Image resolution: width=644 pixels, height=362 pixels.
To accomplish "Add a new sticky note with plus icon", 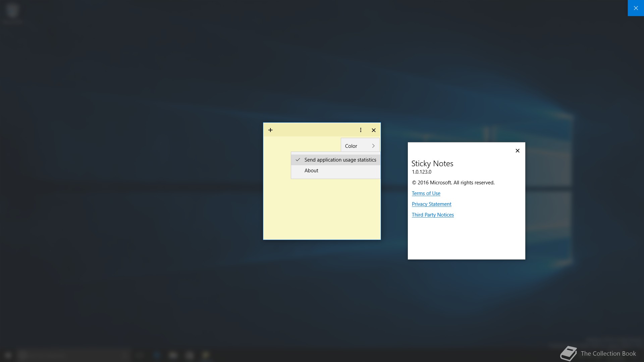I will 270,130.
